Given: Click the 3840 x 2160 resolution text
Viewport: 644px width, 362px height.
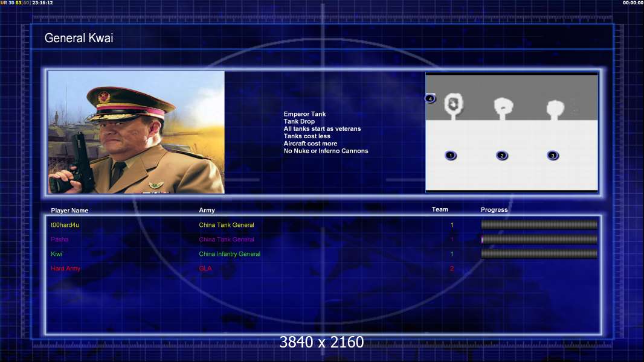Looking at the screenshot, I should click(x=321, y=342).
